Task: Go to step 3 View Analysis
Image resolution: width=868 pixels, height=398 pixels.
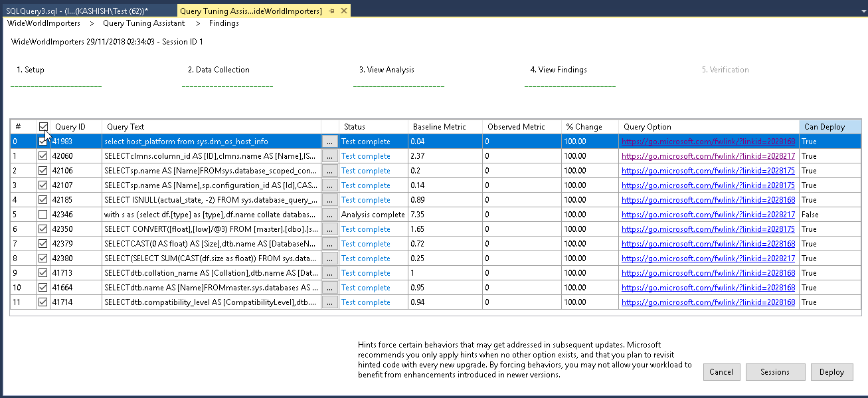Action: coord(387,70)
